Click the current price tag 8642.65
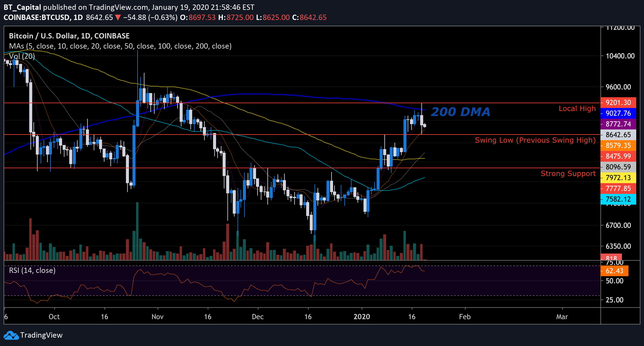Image resolution: width=644 pixels, height=346 pixels. [618, 135]
